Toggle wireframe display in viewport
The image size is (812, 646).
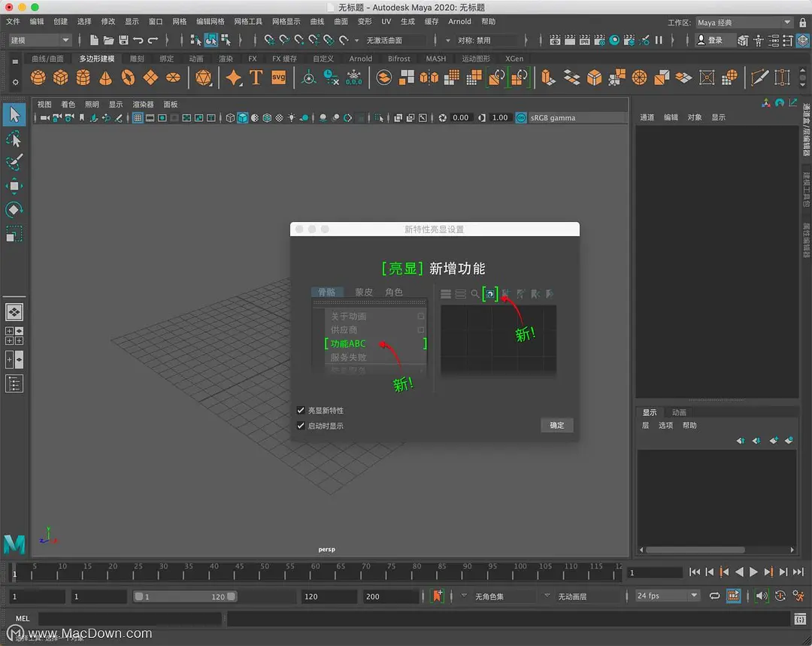point(231,118)
